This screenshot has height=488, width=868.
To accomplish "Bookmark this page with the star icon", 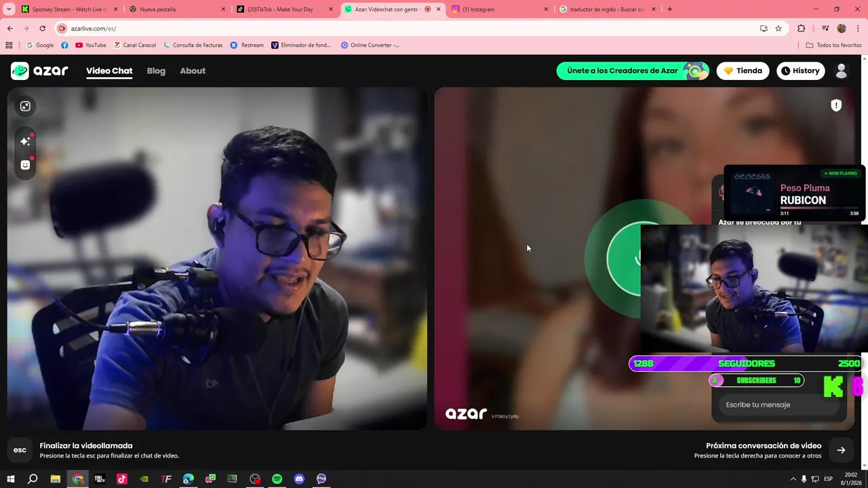I will coord(778,28).
